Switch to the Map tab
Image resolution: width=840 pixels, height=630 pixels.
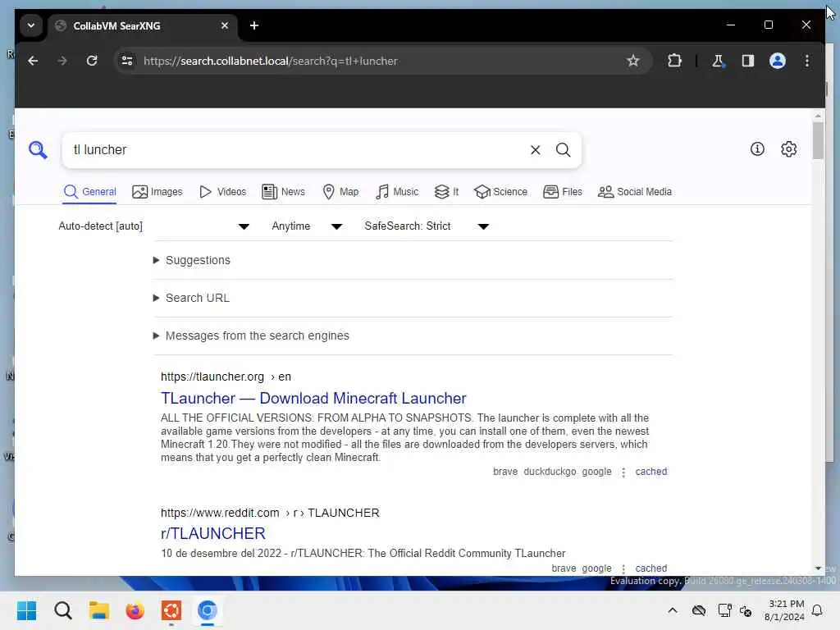(x=340, y=192)
